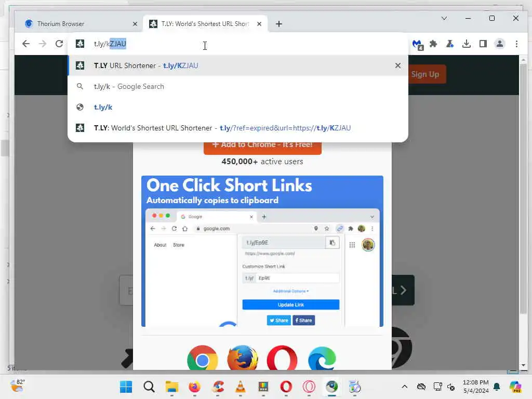Toggle the side panel icon
The height and width of the screenshot is (399, 532).
click(483, 44)
